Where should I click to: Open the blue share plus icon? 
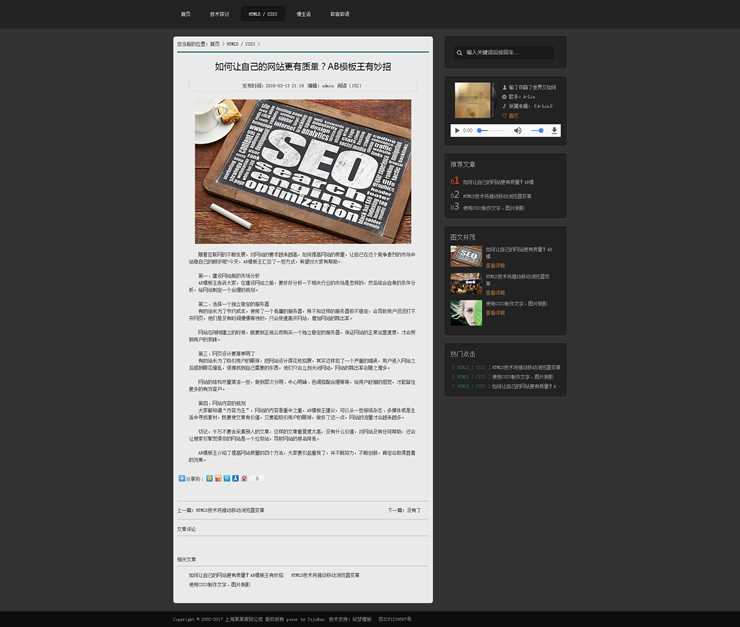coord(181,479)
